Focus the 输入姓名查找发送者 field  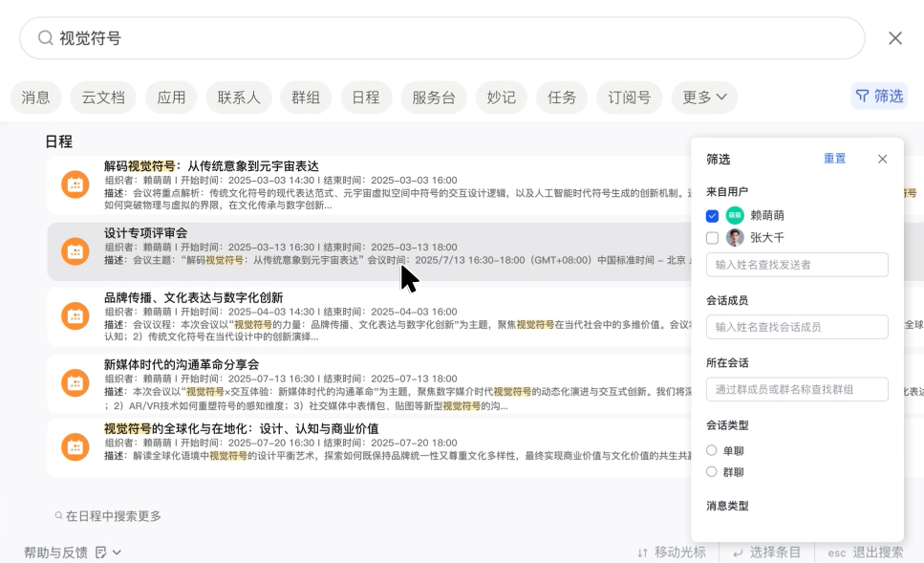point(797,265)
